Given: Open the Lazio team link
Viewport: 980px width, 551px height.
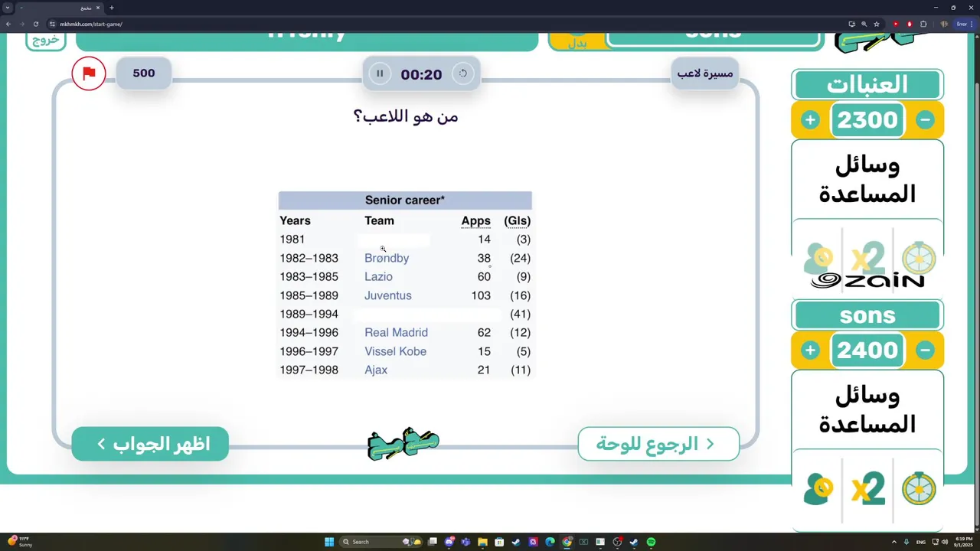Looking at the screenshot, I should (378, 276).
